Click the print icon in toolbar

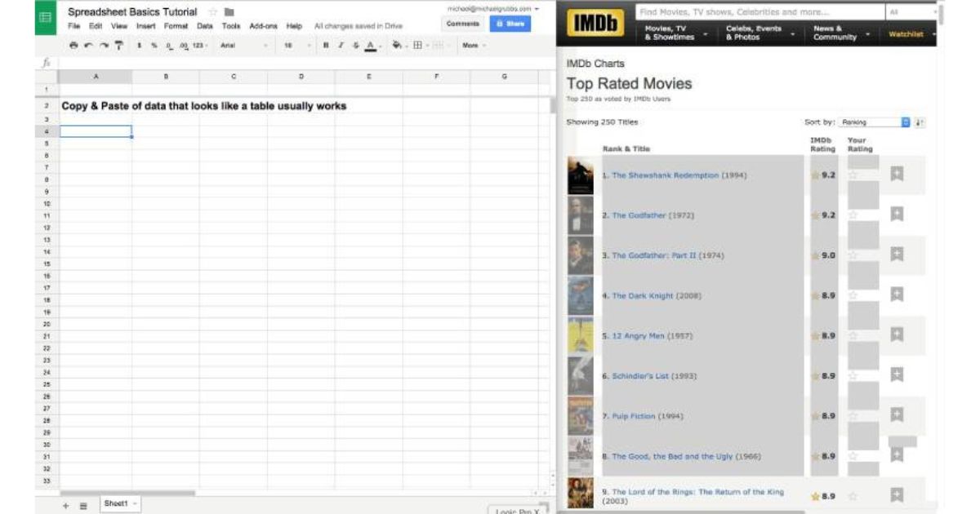point(74,46)
